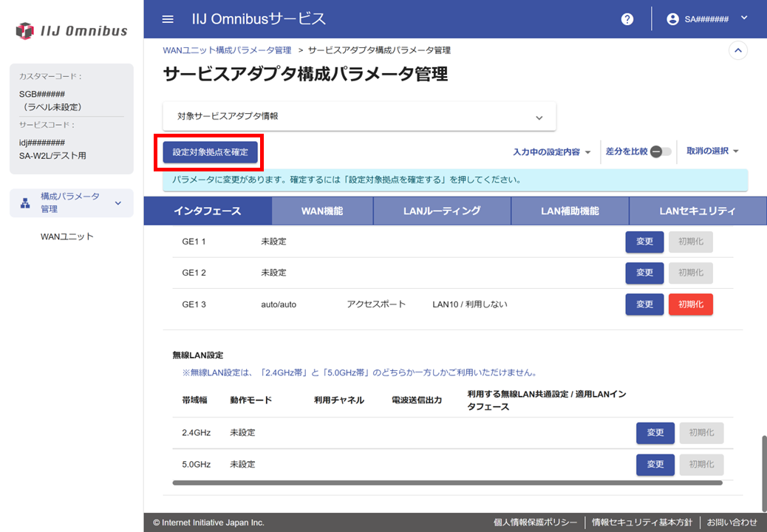This screenshot has width=767, height=532.
Task: Click the help question mark icon
Action: click(627, 19)
